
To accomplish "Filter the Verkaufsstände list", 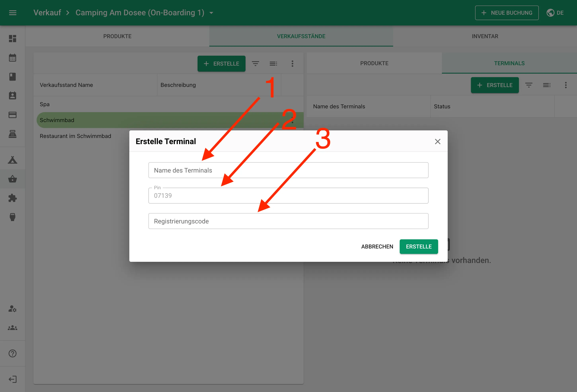I will 255,64.
